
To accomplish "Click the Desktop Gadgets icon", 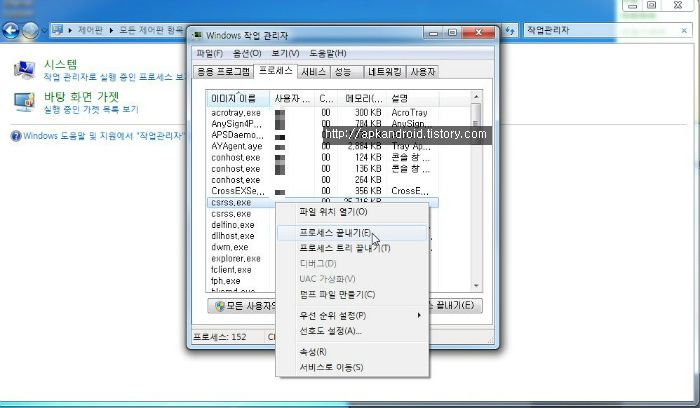I will coord(25,102).
